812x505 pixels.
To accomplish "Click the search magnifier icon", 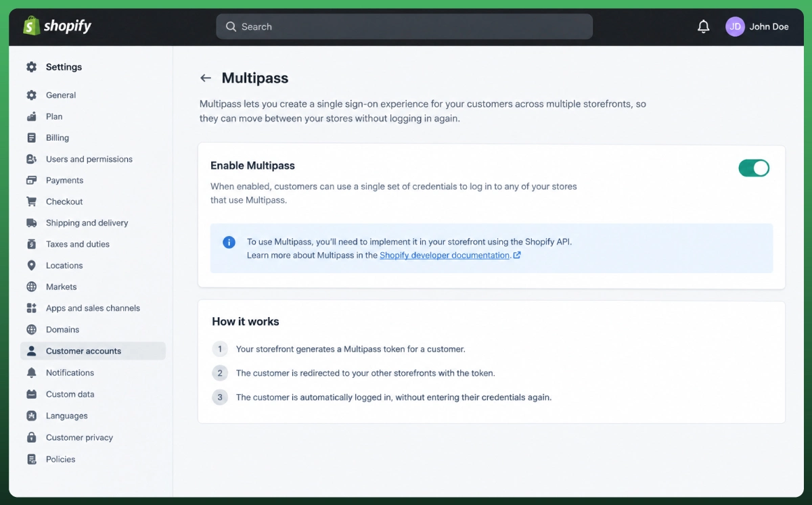I will tap(231, 26).
